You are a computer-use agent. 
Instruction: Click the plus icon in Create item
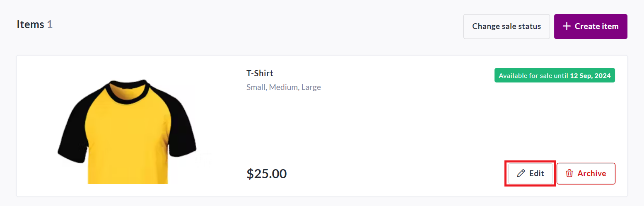(567, 27)
